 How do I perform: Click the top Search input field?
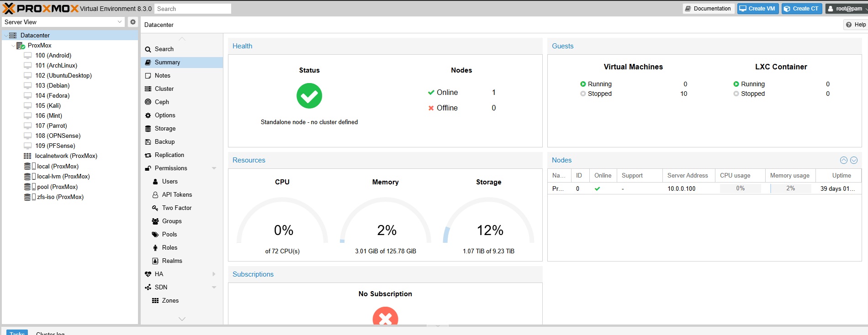click(x=192, y=9)
